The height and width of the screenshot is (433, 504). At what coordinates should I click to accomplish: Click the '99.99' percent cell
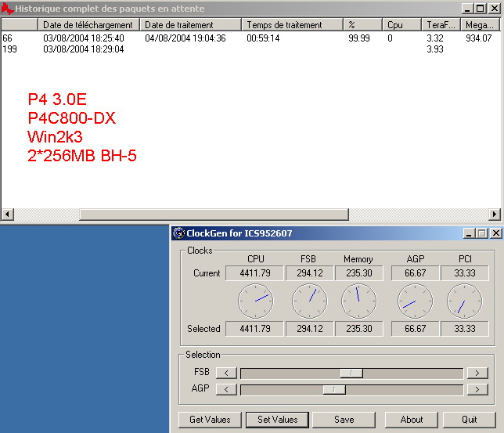click(359, 38)
